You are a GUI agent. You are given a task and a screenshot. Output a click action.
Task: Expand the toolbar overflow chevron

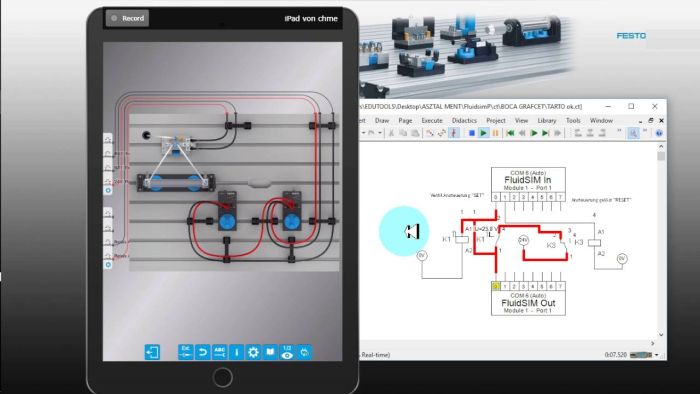point(619,131)
